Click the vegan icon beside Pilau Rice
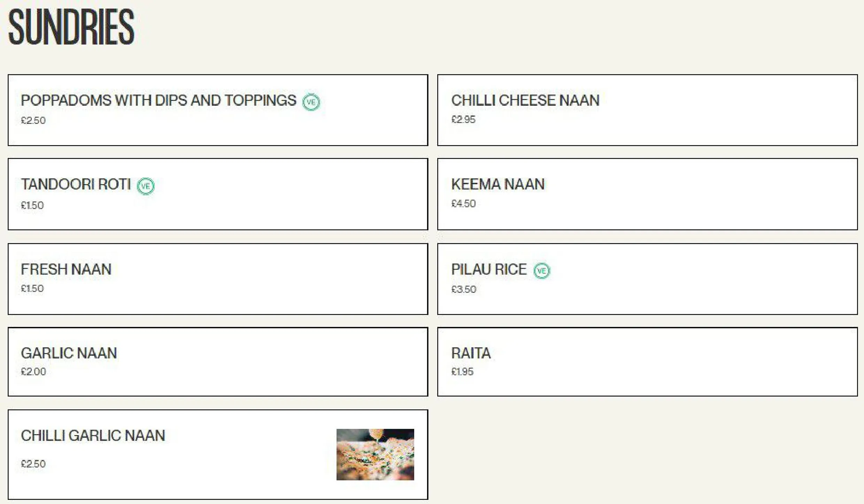 pyautogui.click(x=542, y=271)
